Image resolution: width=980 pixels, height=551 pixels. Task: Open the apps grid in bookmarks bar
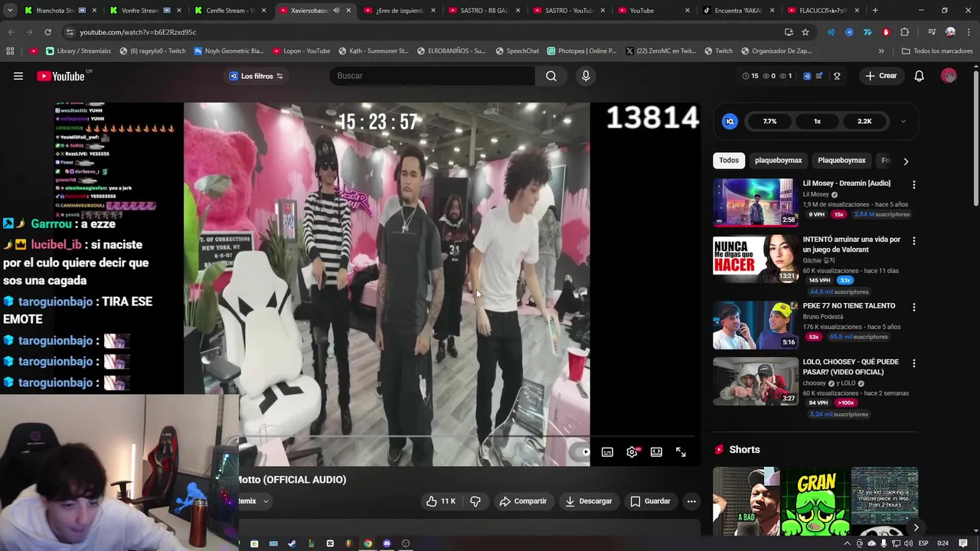[x=10, y=51]
